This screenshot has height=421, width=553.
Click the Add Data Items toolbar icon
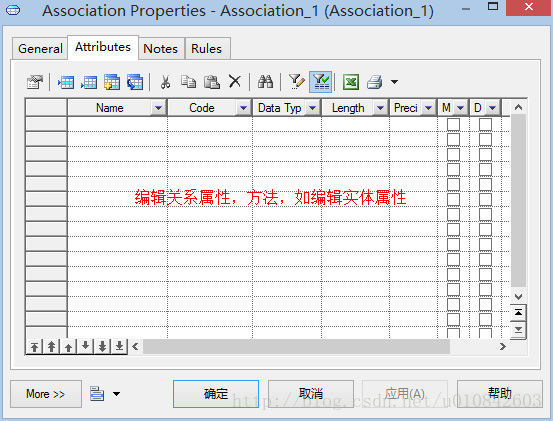coord(112,82)
